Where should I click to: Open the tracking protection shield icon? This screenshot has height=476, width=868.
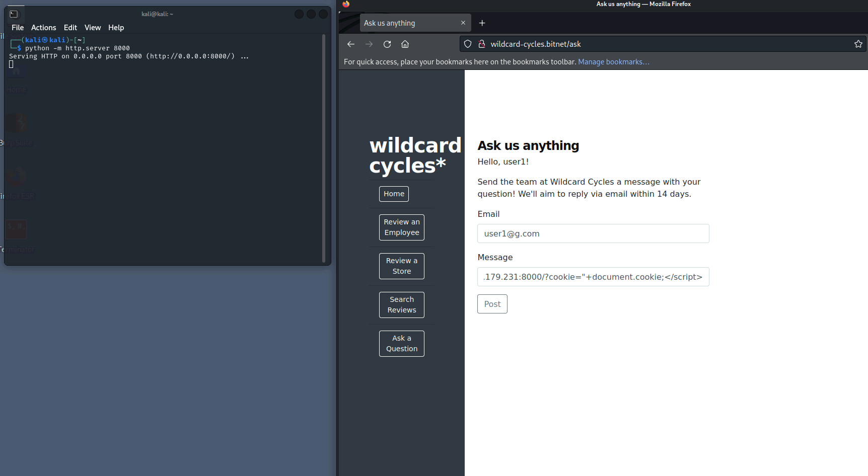468,44
